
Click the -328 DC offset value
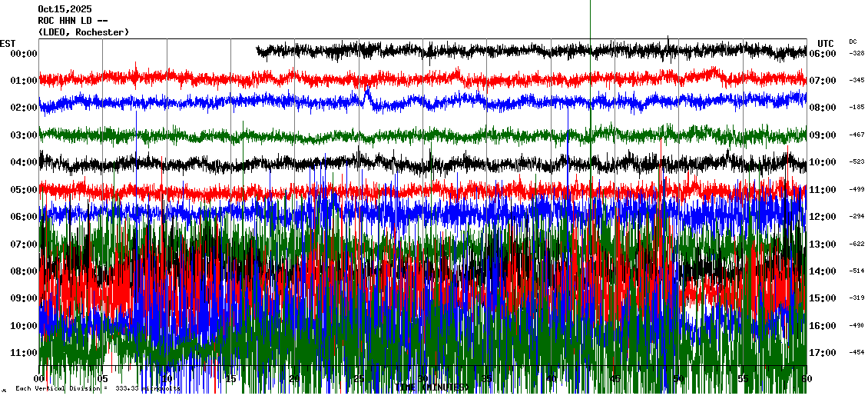click(856, 53)
